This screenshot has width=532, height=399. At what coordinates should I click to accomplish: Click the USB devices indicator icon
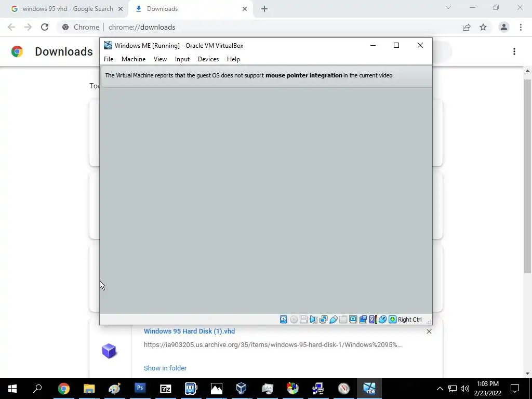(333, 320)
